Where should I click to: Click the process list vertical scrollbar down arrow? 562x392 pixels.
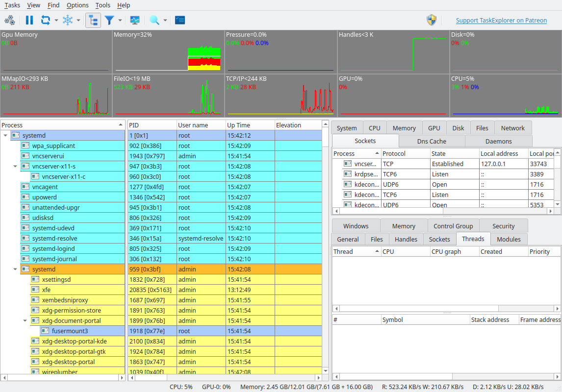(x=326, y=370)
